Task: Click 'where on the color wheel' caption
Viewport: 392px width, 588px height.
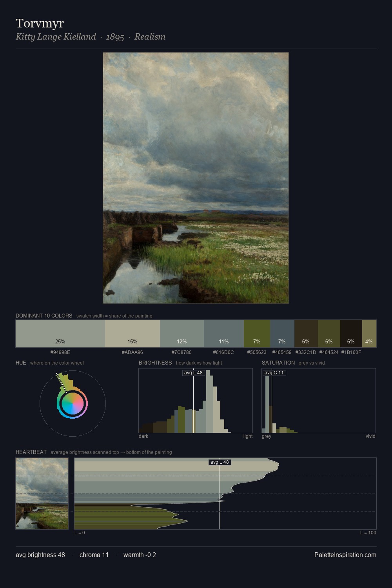Action: pyautogui.click(x=57, y=363)
